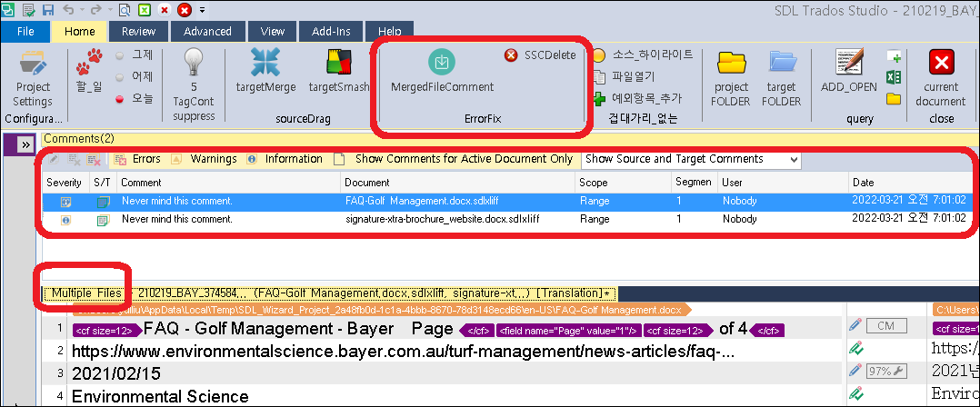Click the large red X circle in quick access toolbar
980x407 pixels.
(x=185, y=9)
